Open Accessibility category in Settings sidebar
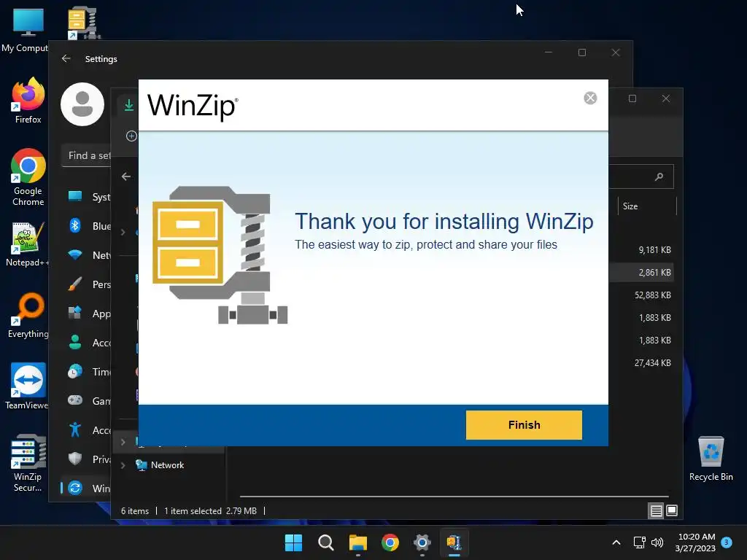This screenshot has height=560, width=747. click(88, 430)
